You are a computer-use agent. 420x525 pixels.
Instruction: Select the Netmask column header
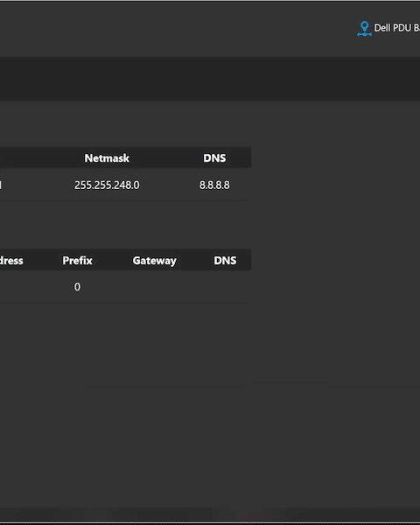click(107, 158)
